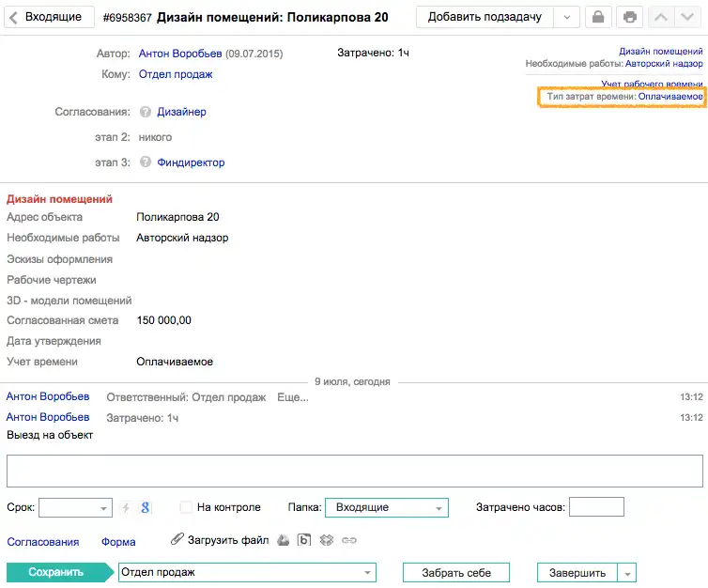
Task: Open Антон Воробьев in Затрачено comment row
Action: 48,417
